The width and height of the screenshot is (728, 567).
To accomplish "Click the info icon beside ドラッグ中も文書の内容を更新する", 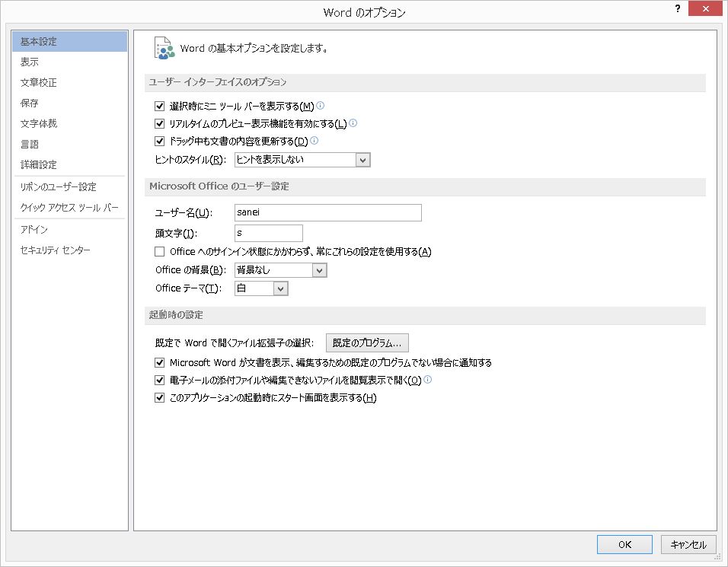I will click(x=314, y=140).
